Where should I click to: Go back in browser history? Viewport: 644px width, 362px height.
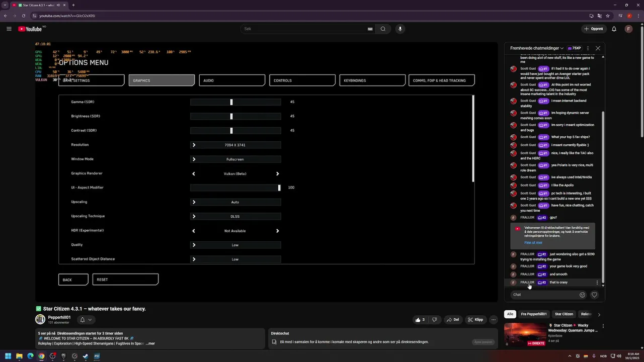click(6, 16)
